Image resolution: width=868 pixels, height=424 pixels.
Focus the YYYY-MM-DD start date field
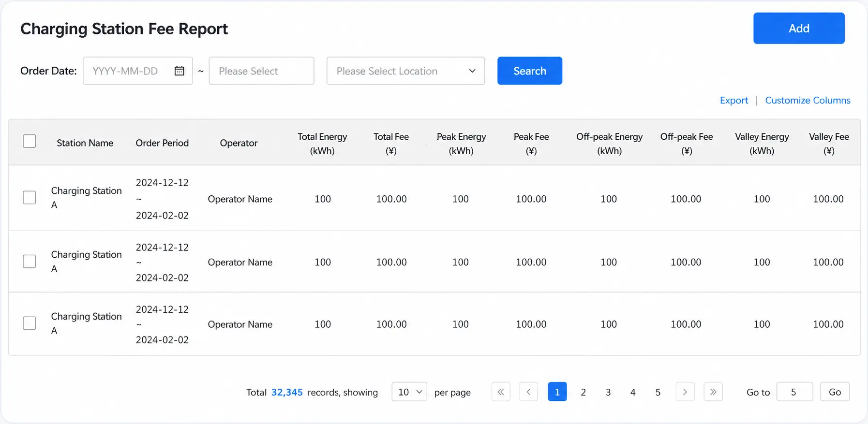click(x=138, y=71)
